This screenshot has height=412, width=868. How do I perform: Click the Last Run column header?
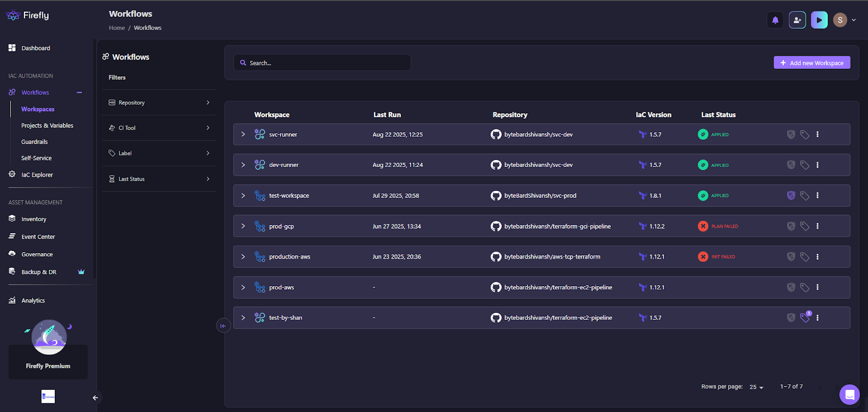[387, 115]
